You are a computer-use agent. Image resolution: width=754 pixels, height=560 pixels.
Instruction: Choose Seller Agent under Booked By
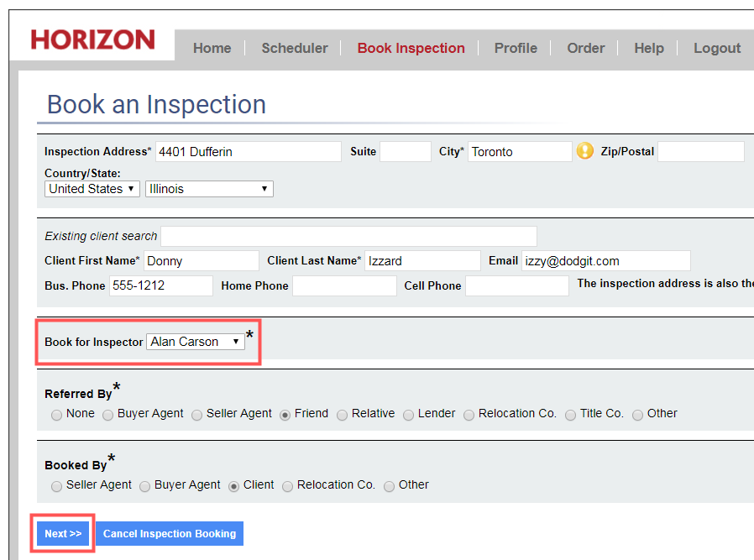coord(57,486)
